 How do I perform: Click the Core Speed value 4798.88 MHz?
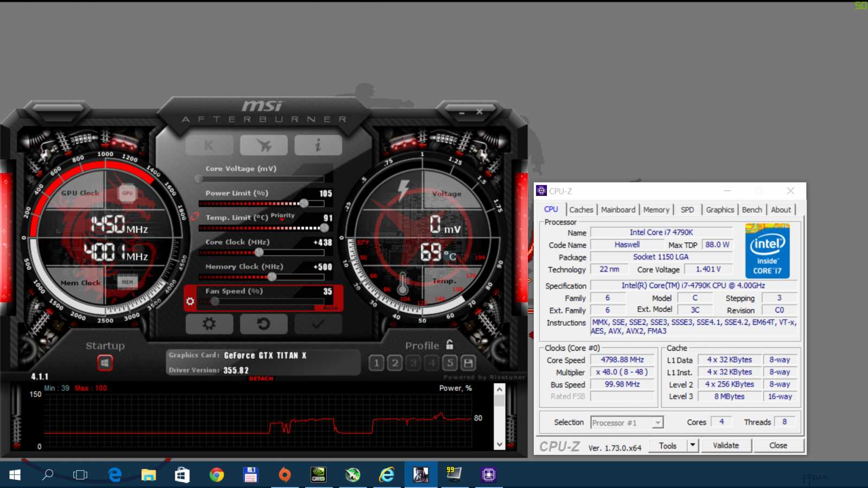pyautogui.click(x=622, y=360)
